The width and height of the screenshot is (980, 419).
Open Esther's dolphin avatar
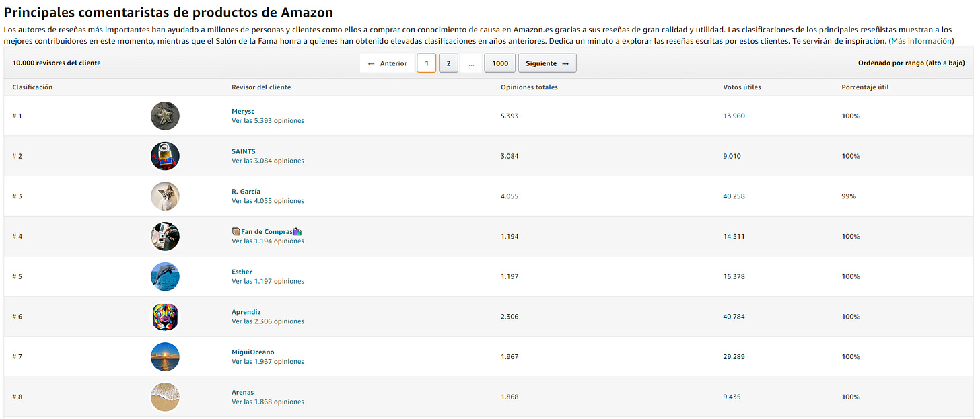coord(165,276)
